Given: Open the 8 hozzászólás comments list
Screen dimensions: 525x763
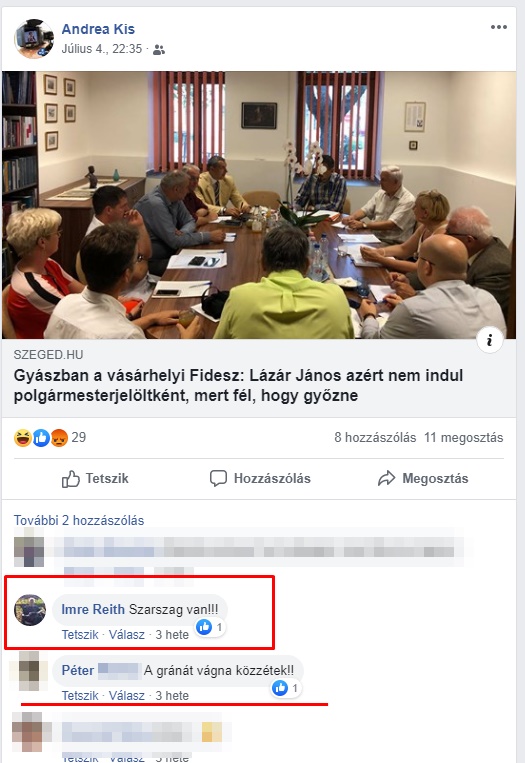Looking at the screenshot, I should [375, 437].
